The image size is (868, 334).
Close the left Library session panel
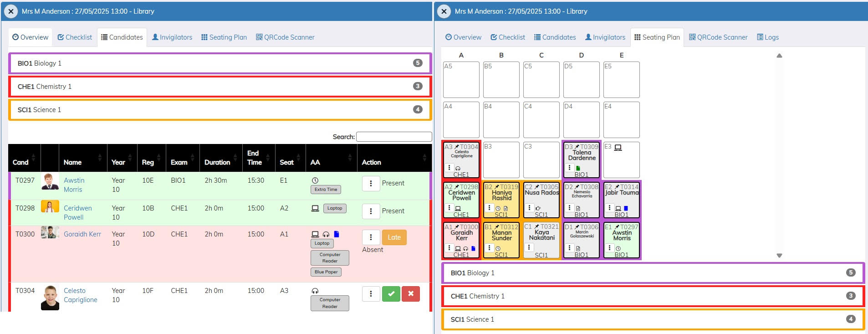click(x=11, y=11)
